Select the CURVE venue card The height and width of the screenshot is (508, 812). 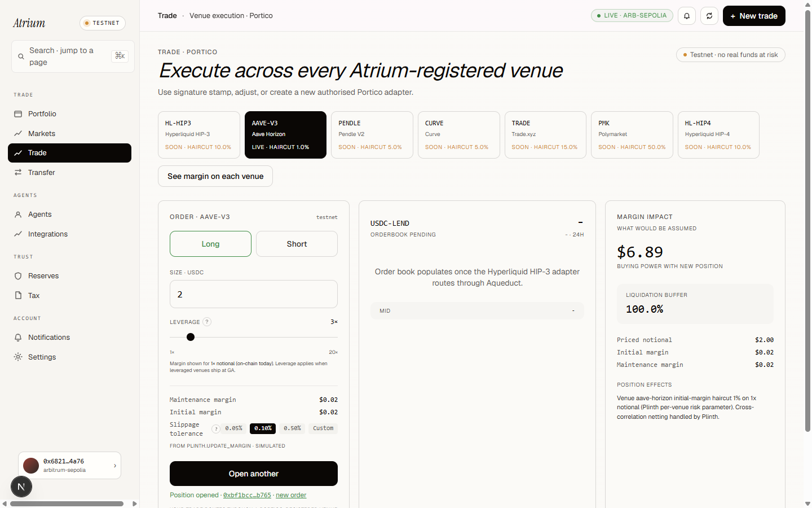click(458, 135)
